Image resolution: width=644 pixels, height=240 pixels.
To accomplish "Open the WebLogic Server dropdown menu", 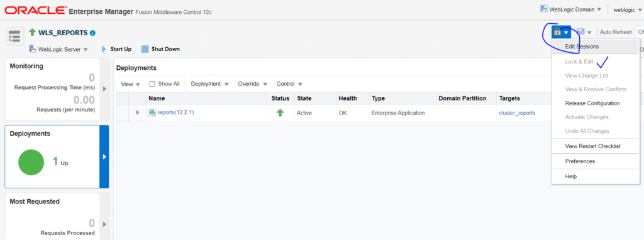I will [x=58, y=49].
